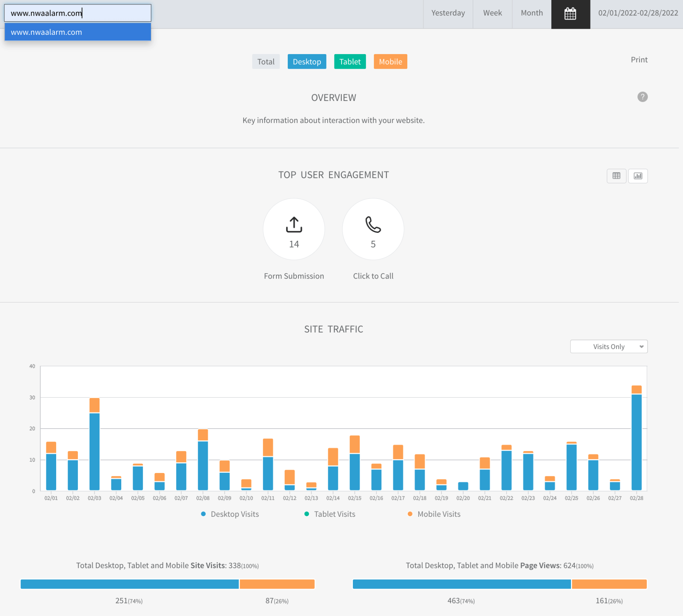Switch to table view icon
The height and width of the screenshot is (616, 683).
click(x=616, y=176)
